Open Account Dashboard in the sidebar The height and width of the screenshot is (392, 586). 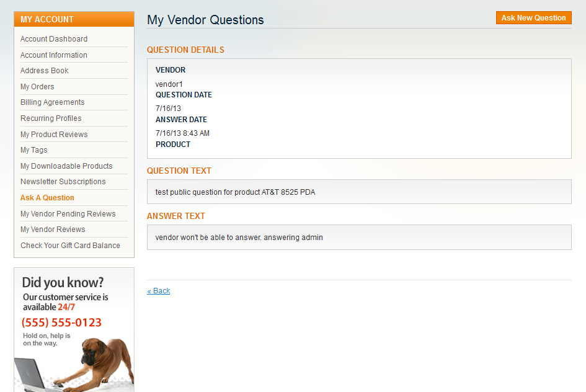click(54, 39)
